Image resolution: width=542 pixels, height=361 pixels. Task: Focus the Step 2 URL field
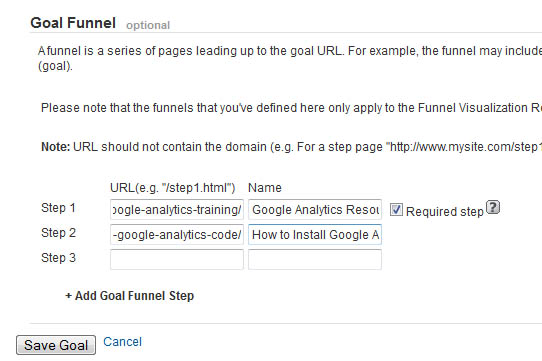point(177,234)
